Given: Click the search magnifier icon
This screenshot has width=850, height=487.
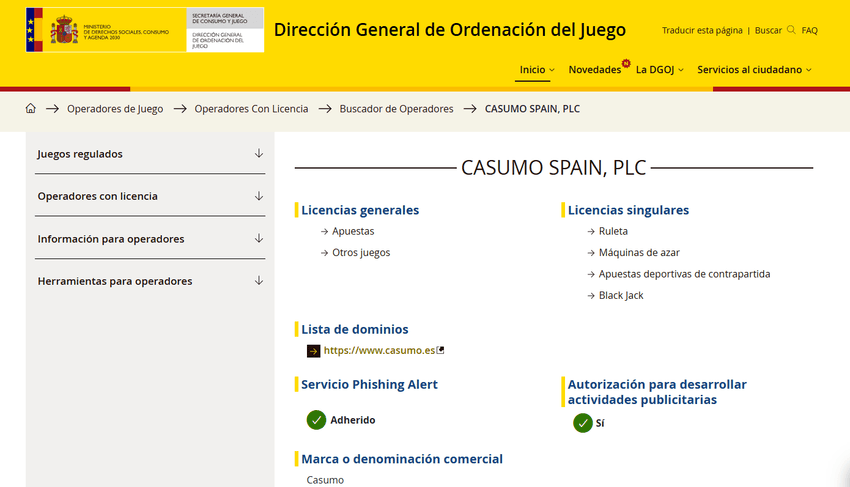Looking at the screenshot, I should click(791, 30).
